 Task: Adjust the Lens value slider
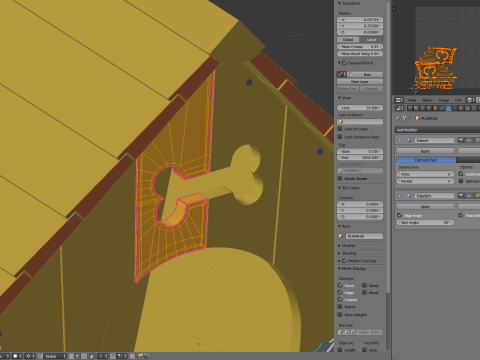360,108
